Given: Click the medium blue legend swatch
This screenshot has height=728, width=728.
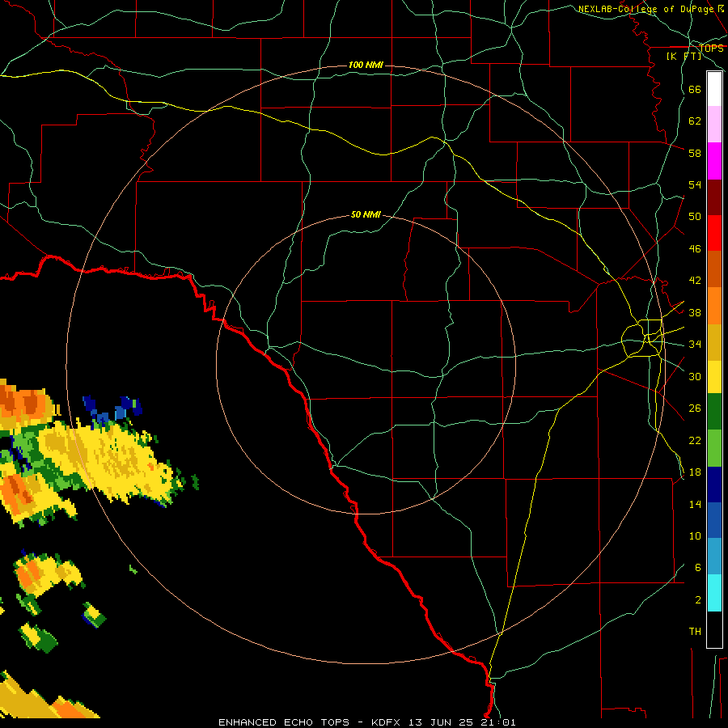Looking at the screenshot, I should [x=714, y=520].
